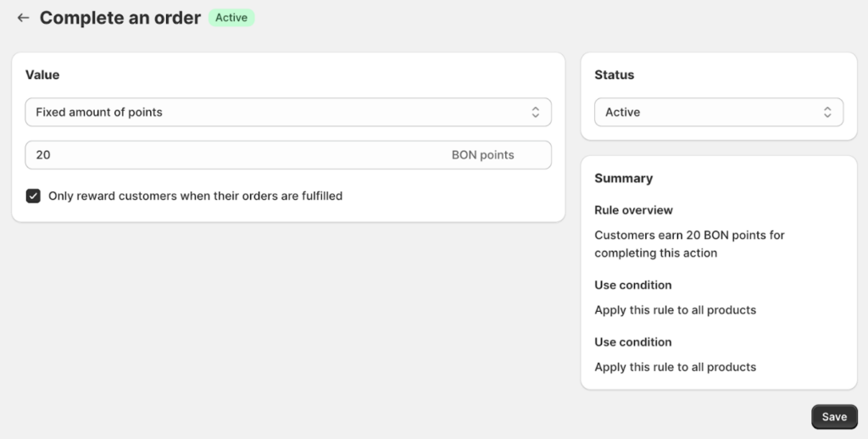This screenshot has height=439, width=868.
Task: Click the 'Rule overview' label in Summary
Action: (633, 210)
